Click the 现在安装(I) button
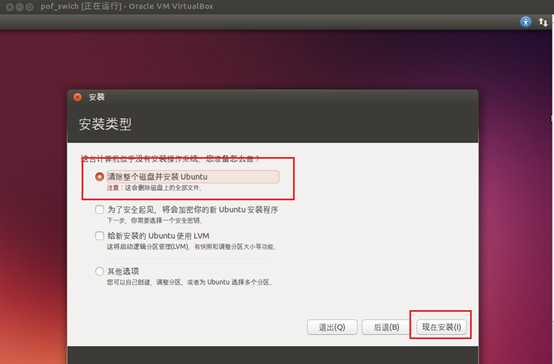The width and height of the screenshot is (554, 364). [x=441, y=327]
